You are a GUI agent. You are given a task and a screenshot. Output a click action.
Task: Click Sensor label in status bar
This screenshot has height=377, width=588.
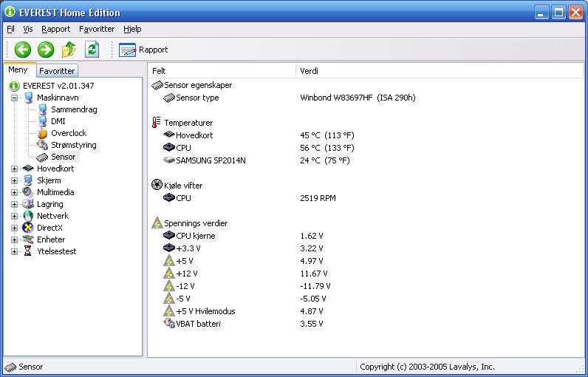click(31, 367)
